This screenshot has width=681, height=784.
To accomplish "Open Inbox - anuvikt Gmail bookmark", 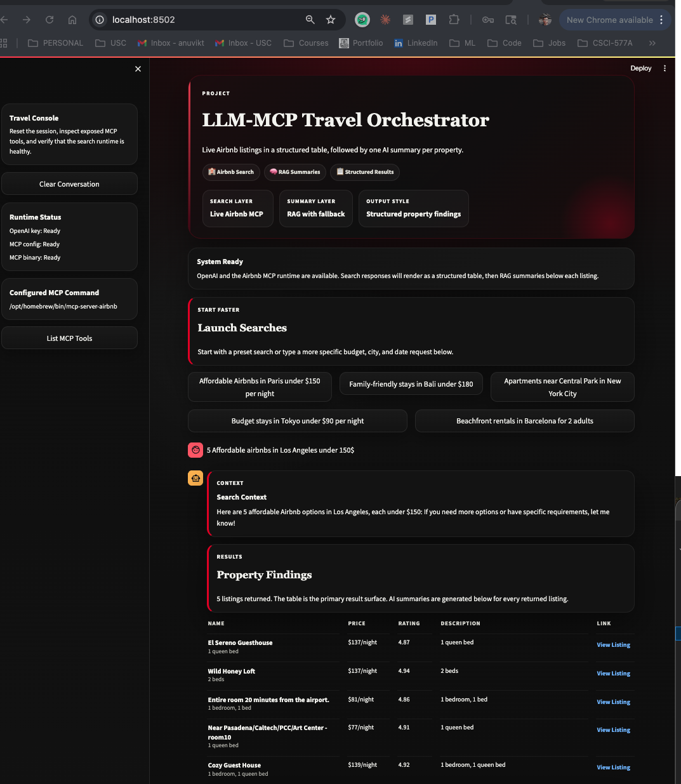I will pos(171,43).
